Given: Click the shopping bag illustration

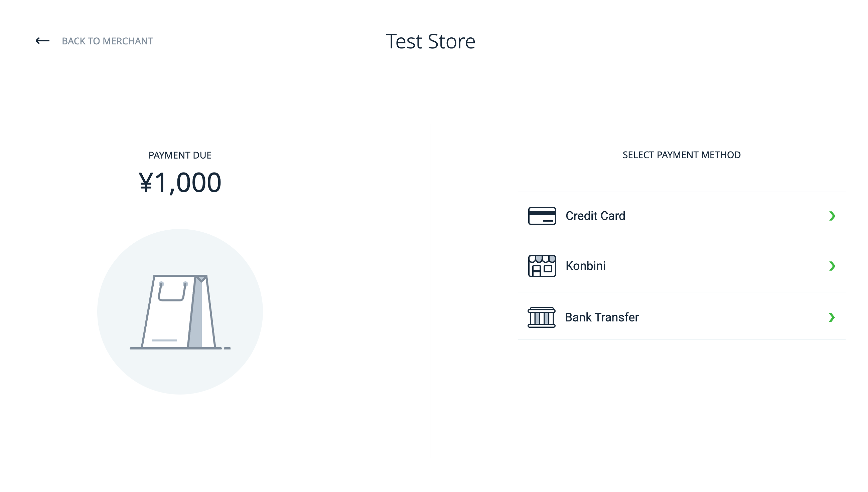Looking at the screenshot, I should (180, 312).
